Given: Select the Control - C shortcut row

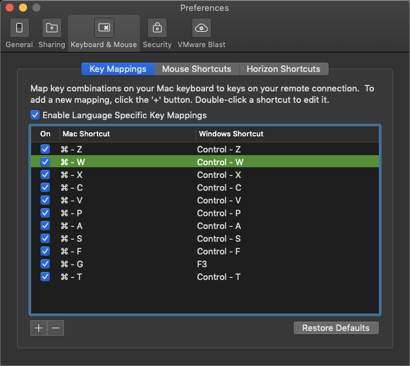Looking at the screenshot, I should pyautogui.click(x=205, y=188).
